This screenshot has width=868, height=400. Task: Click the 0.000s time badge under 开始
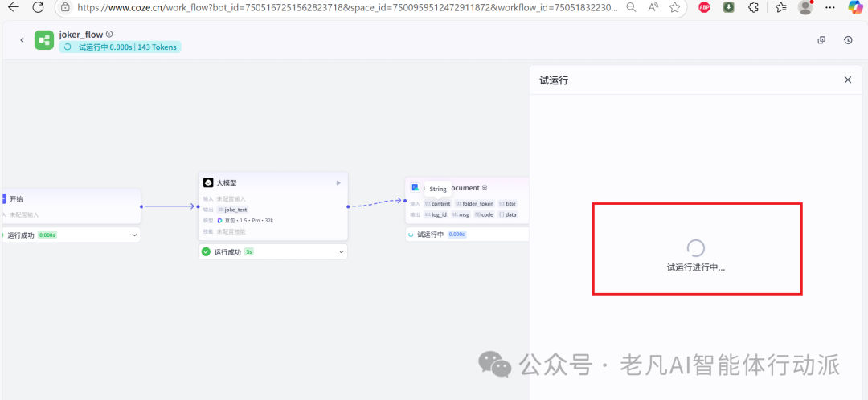(47, 235)
